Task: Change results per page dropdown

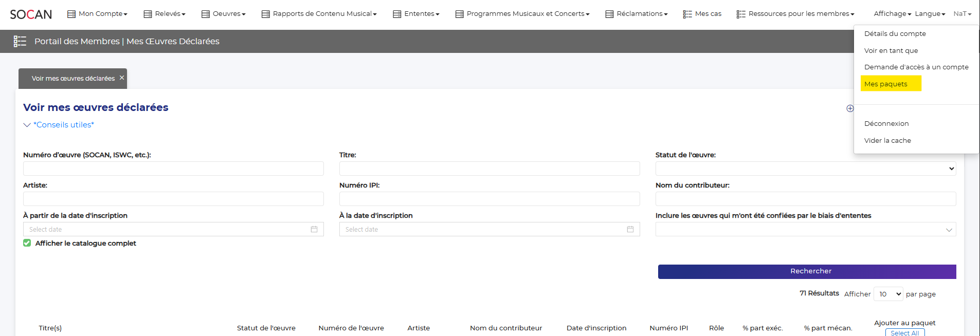Action: pos(888,294)
